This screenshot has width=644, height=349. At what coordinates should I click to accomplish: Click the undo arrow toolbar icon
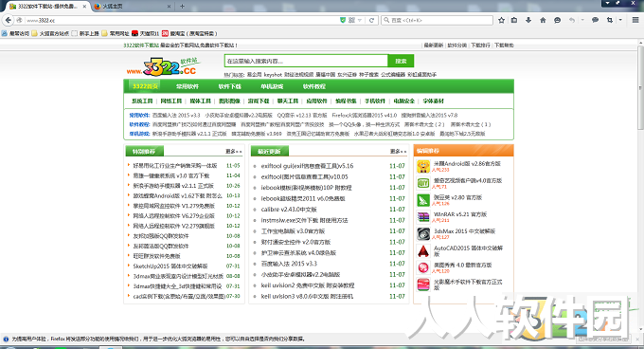pyautogui.click(x=572, y=20)
